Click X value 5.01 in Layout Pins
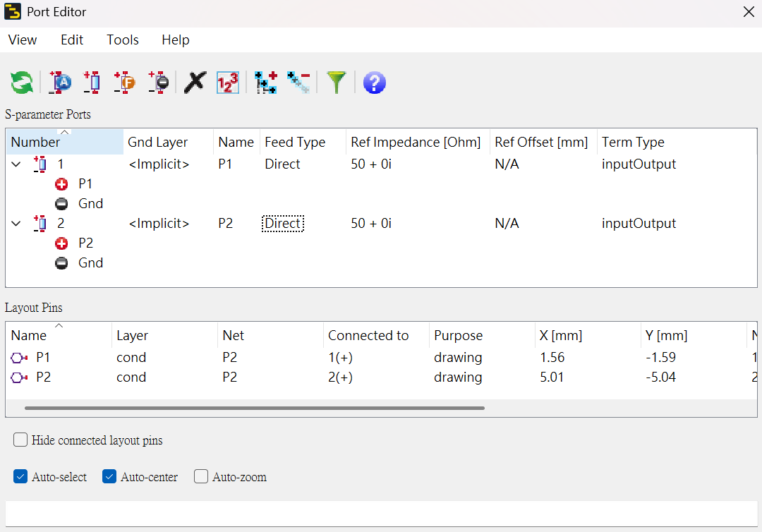Screen dimensions: 762x532 click(552, 377)
